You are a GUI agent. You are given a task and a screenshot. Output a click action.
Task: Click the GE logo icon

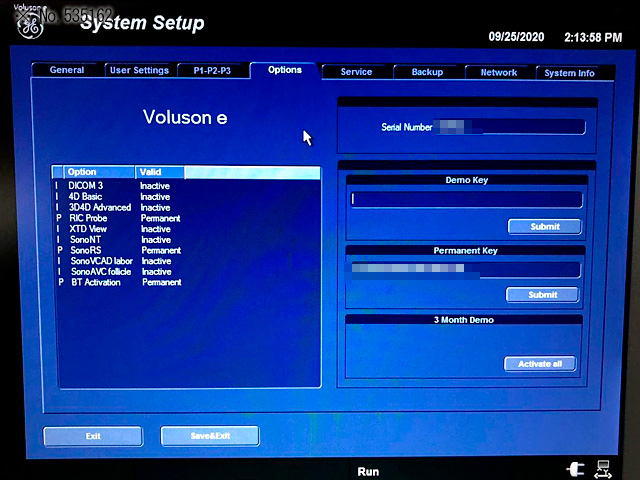pos(29,25)
